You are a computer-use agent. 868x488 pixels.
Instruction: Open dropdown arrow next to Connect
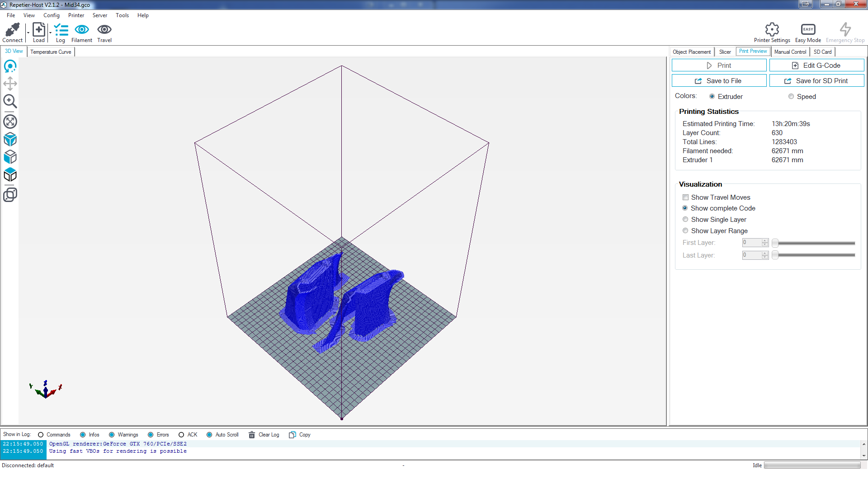[x=28, y=33]
